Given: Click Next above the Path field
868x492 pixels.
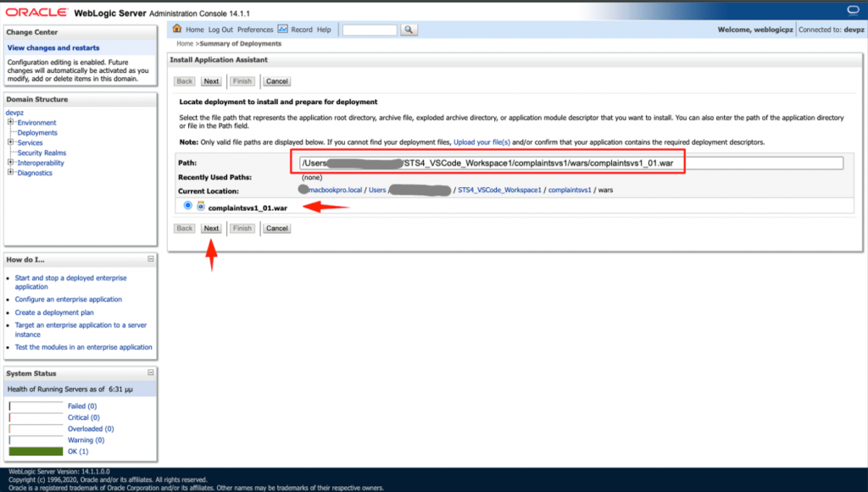Looking at the screenshot, I should tap(211, 81).
